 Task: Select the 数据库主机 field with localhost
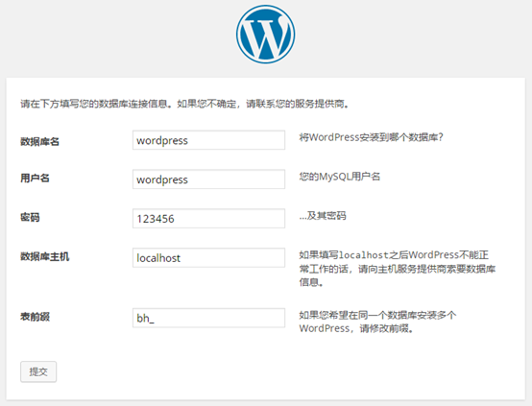coord(208,258)
